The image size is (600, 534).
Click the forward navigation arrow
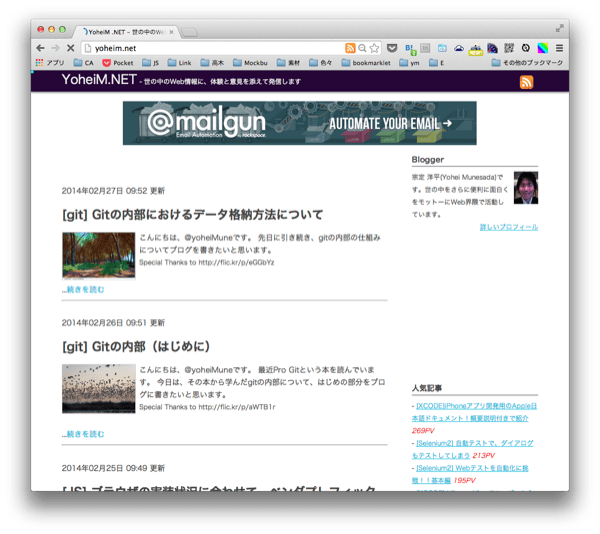click(x=56, y=48)
